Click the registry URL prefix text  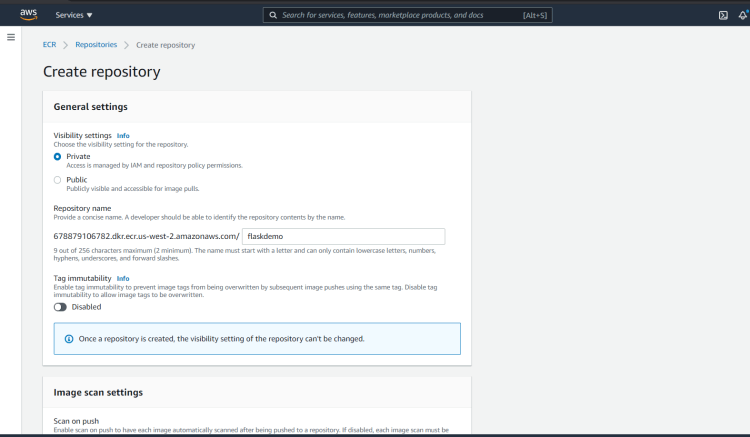tap(146, 237)
